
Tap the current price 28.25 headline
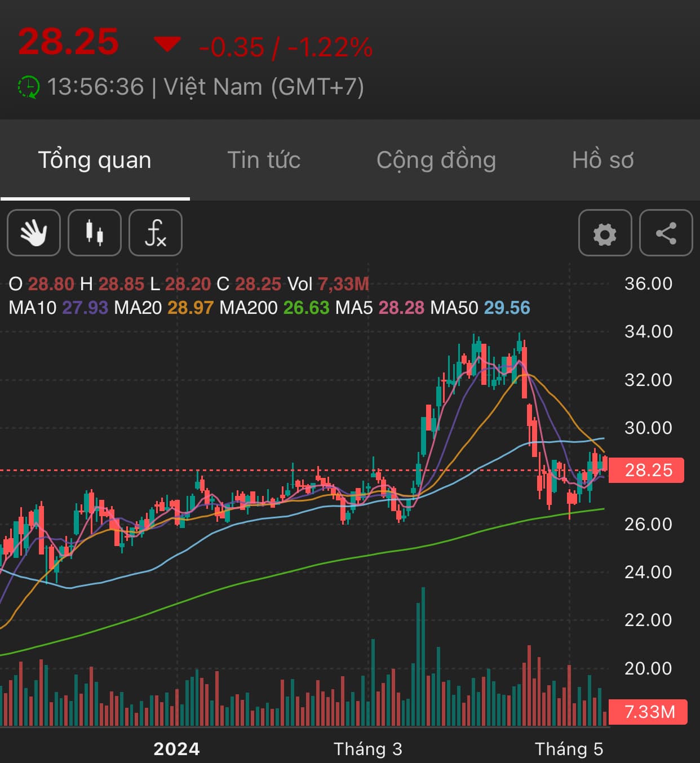(68, 42)
